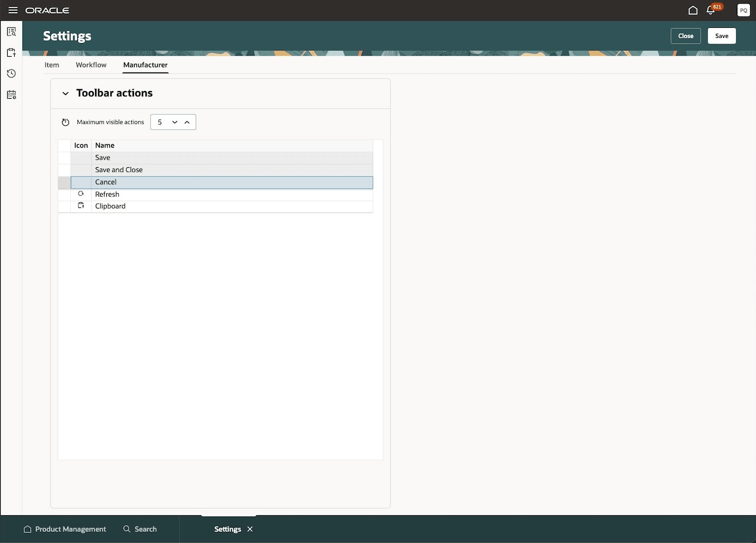Open Search from the bottom bar
756x543 pixels.
[140, 529]
